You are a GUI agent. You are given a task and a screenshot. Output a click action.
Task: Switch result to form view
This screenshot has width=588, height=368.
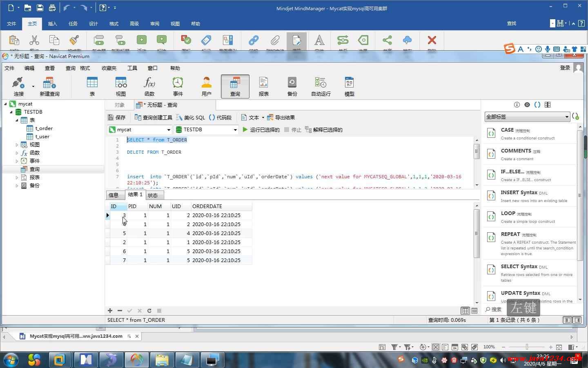pyautogui.click(x=474, y=311)
